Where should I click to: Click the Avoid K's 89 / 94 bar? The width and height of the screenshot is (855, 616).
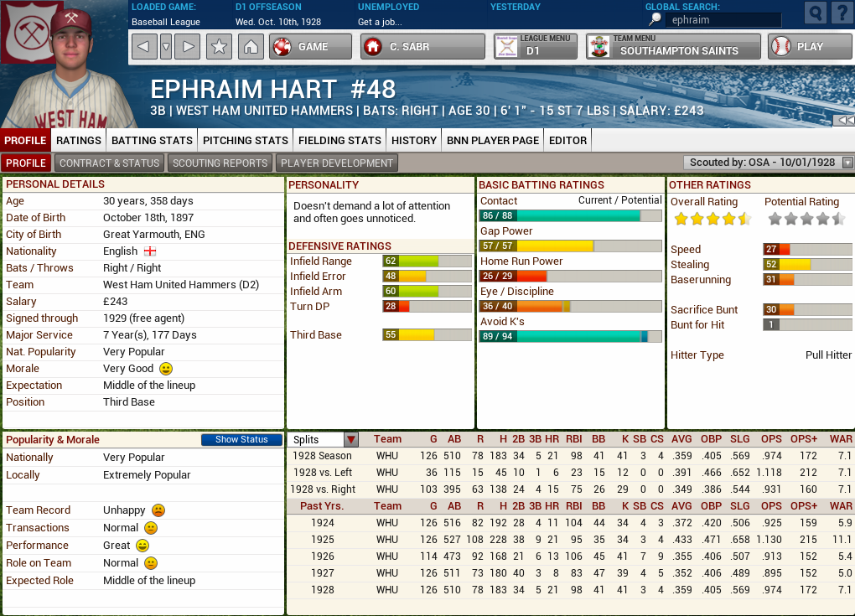click(x=570, y=336)
